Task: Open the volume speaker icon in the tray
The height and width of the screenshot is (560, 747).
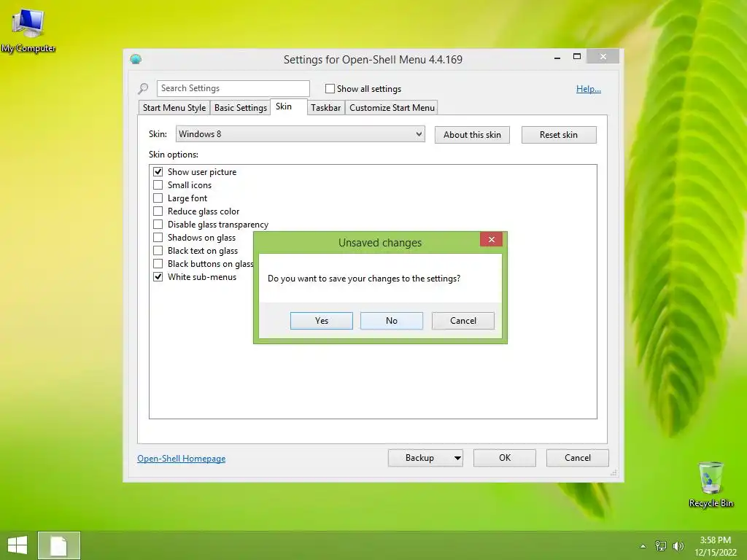Action: [x=678, y=545]
